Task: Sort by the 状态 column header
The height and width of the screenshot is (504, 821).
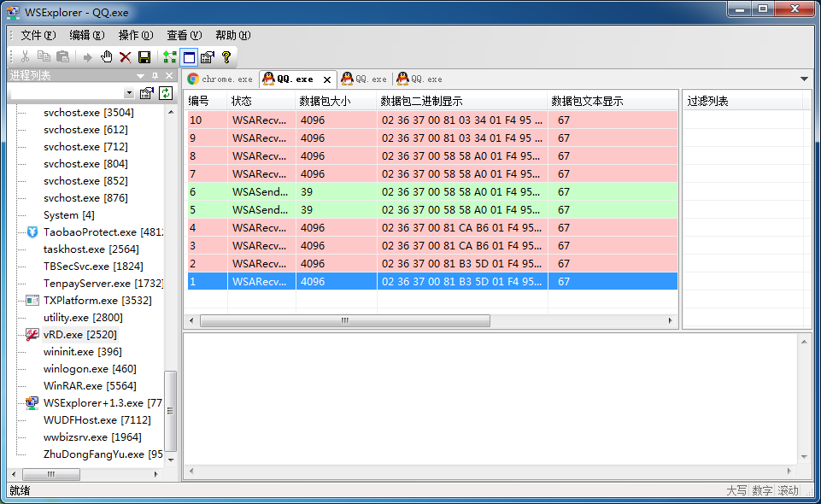Action: tap(261, 101)
